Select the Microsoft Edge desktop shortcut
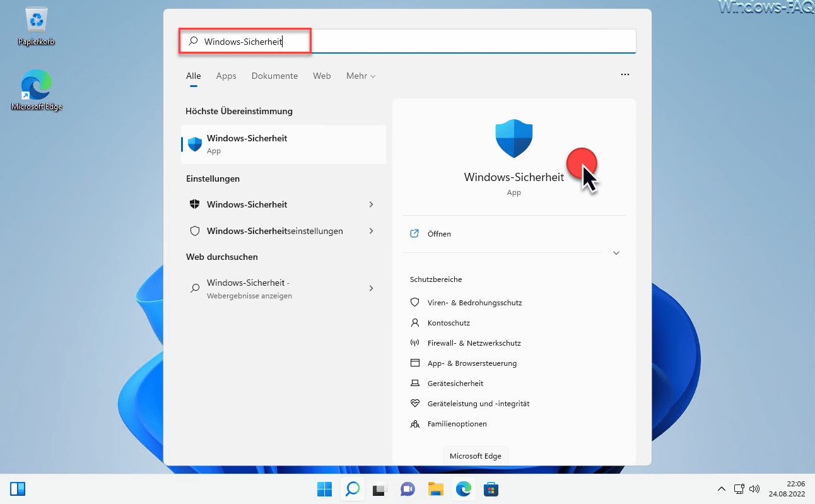815x504 pixels. point(37,90)
